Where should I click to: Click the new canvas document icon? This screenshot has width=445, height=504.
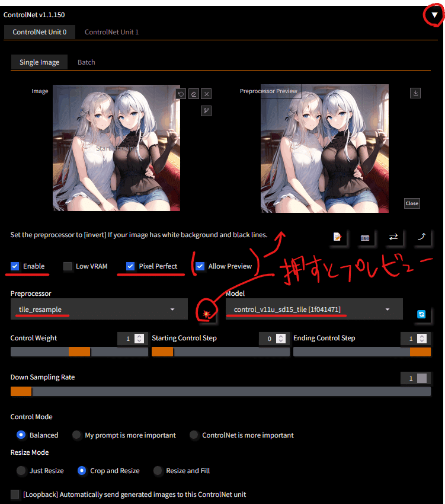pos(337,237)
